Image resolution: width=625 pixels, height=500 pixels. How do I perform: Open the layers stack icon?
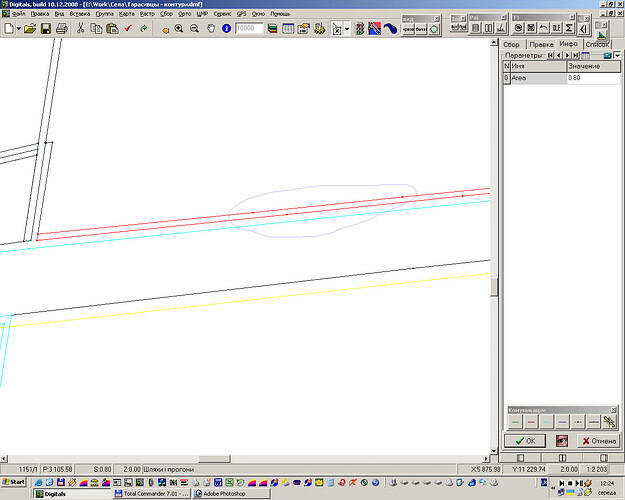click(x=273, y=29)
